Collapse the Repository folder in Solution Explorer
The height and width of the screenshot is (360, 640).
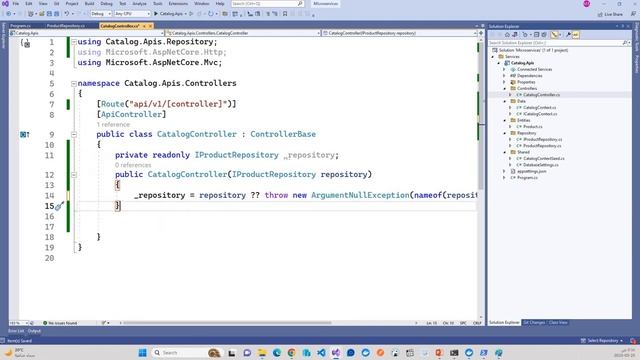click(505, 133)
